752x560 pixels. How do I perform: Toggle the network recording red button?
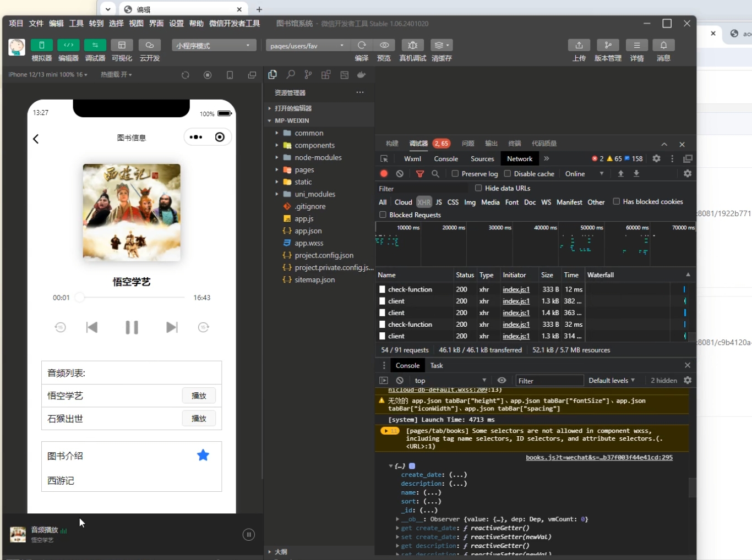384,173
